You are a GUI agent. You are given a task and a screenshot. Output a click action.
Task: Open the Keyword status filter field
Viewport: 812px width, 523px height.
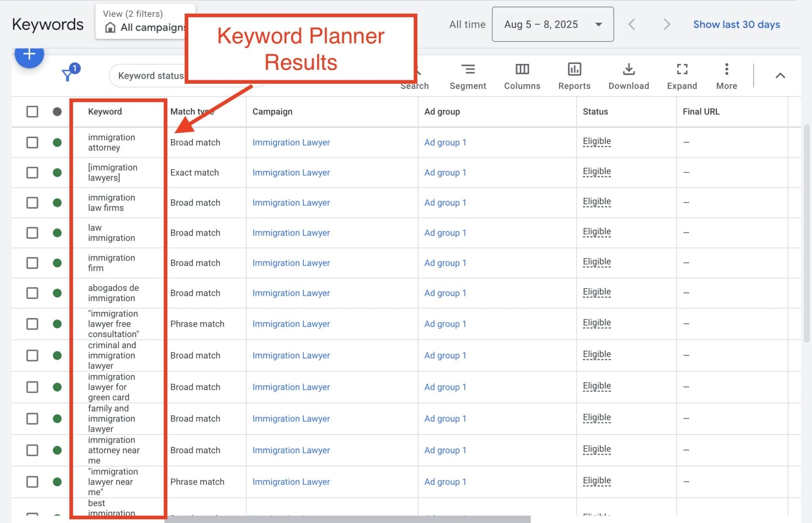(150, 75)
